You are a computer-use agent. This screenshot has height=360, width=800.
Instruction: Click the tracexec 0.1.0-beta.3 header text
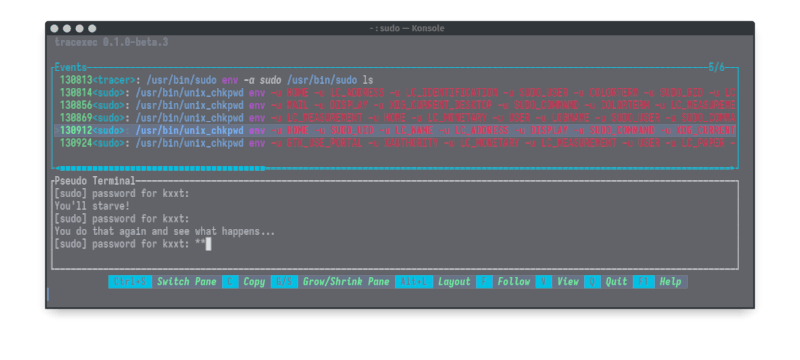(x=111, y=42)
